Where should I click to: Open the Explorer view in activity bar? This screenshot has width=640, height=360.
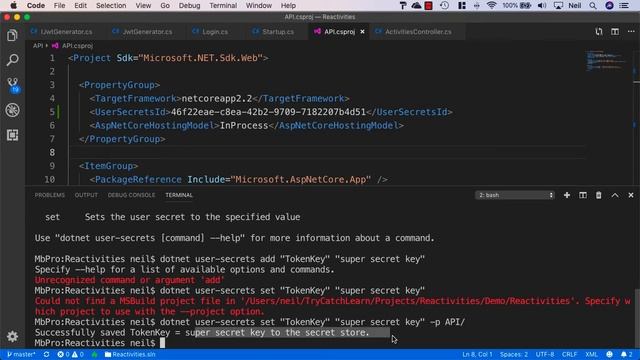tap(12, 36)
